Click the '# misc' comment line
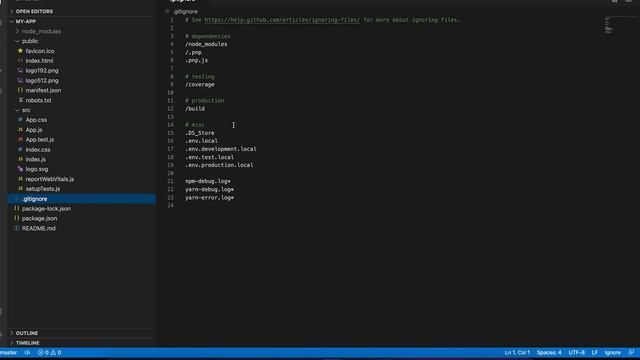640x360 pixels. pyautogui.click(x=195, y=125)
